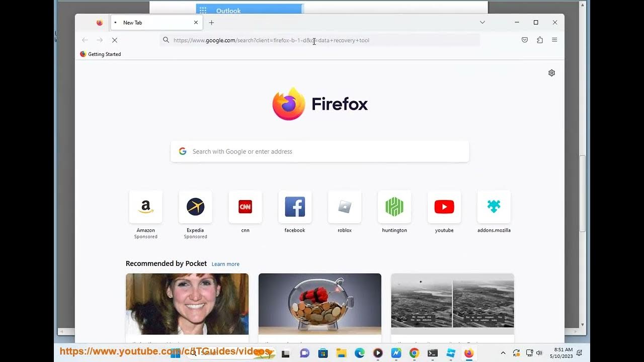Select the New Tab tab
The image size is (644, 362).
pos(156,23)
